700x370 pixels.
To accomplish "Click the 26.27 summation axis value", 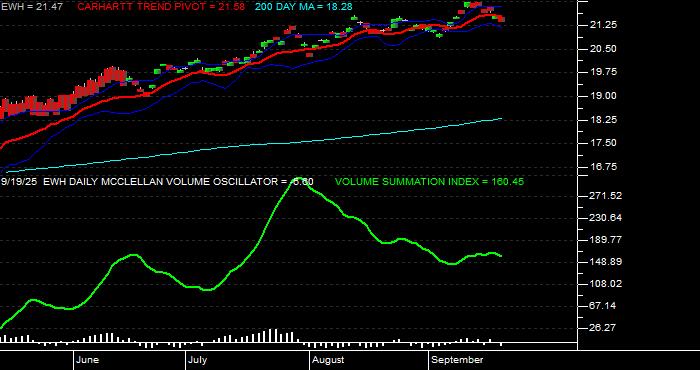I will pos(604,328).
